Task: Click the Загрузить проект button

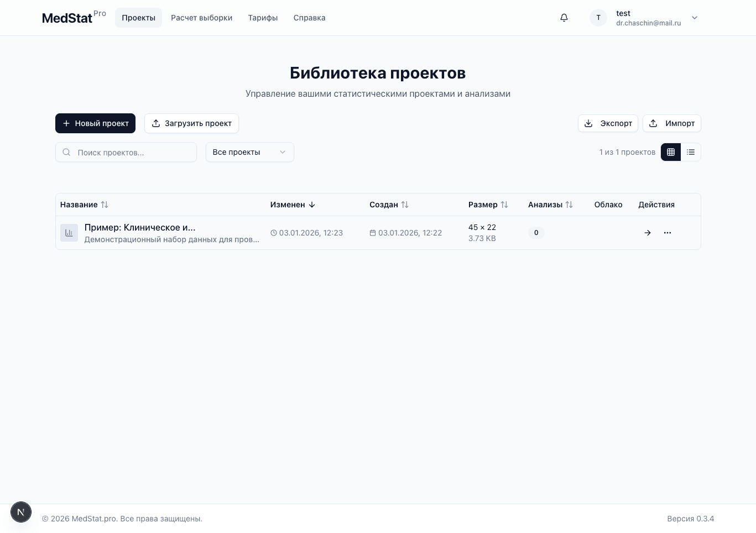Action: click(191, 123)
